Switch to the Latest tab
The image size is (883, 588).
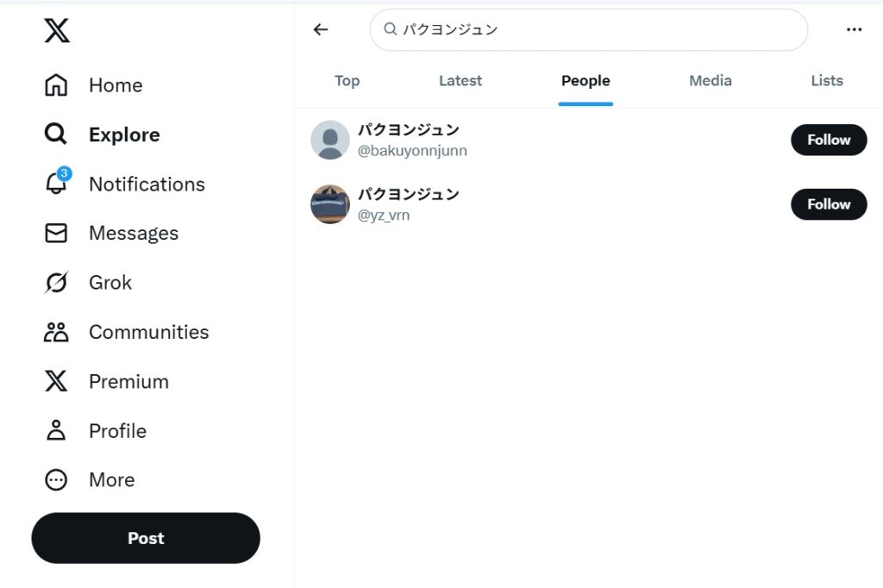(460, 80)
